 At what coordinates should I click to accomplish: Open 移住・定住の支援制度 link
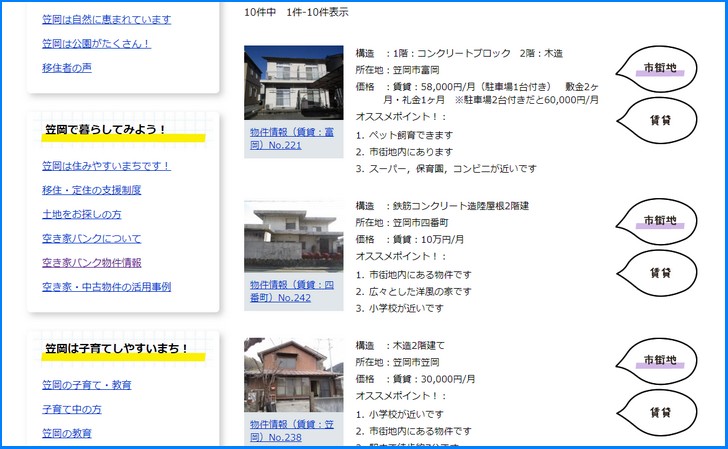[91, 190]
